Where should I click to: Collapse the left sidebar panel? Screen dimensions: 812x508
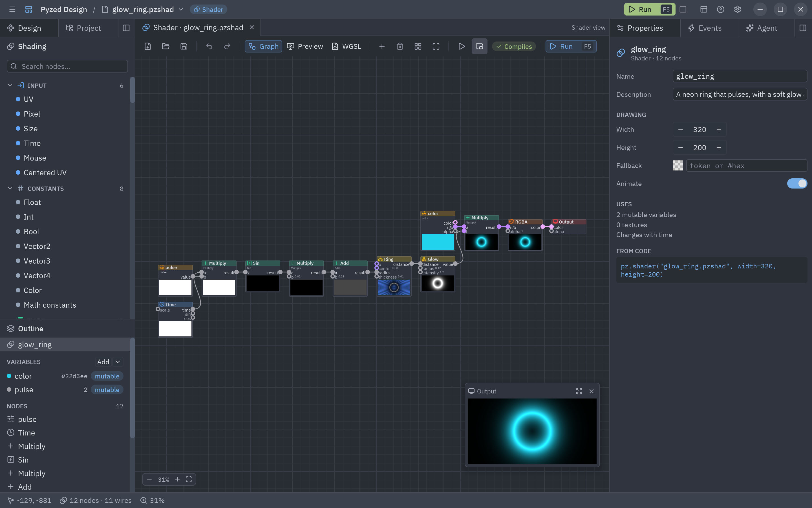126,28
